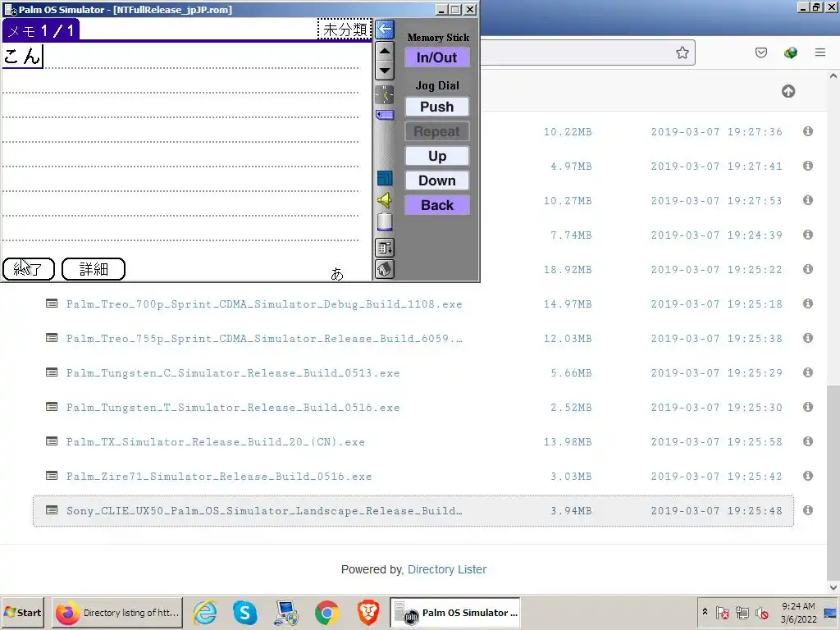Click the muted volume icon in the system tray
840x630 pixels.
pyautogui.click(x=761, y=612)
